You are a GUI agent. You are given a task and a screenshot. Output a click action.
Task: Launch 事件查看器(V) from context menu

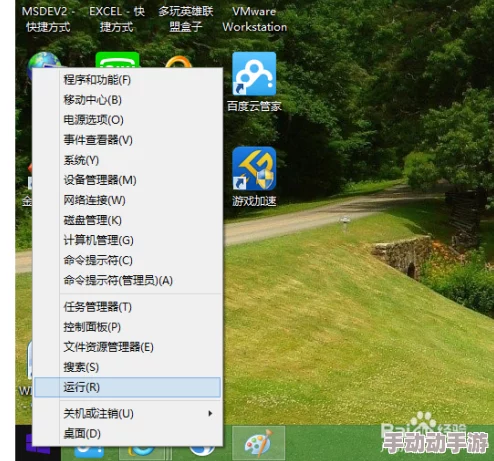click(127, 140)
